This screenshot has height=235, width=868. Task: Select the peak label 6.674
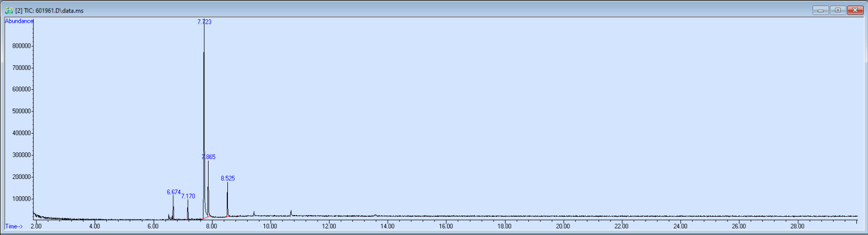[x=174, y=192]
